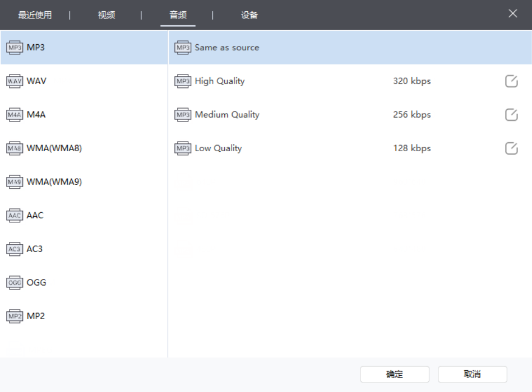Image resolution: width=532 pixels, height=392 pixels.
Task: Click the 取消 button
Action: click(472, 374)
